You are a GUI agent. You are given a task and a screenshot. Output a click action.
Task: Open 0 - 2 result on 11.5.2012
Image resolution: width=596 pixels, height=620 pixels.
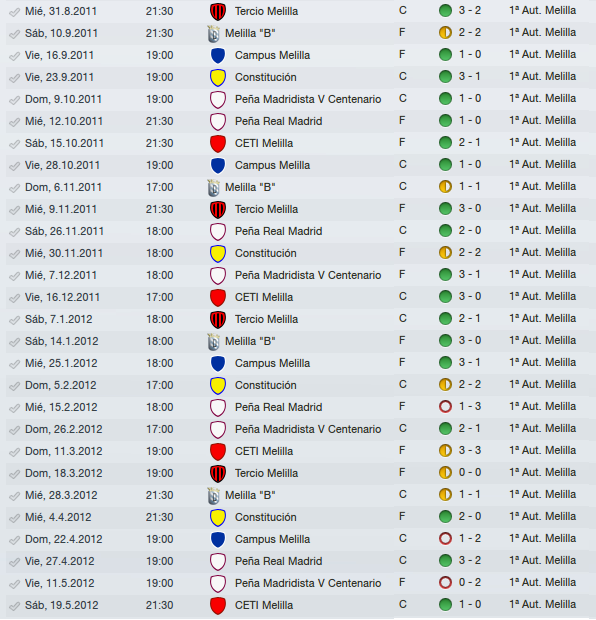pyautogui.click(x=469, y=582)
